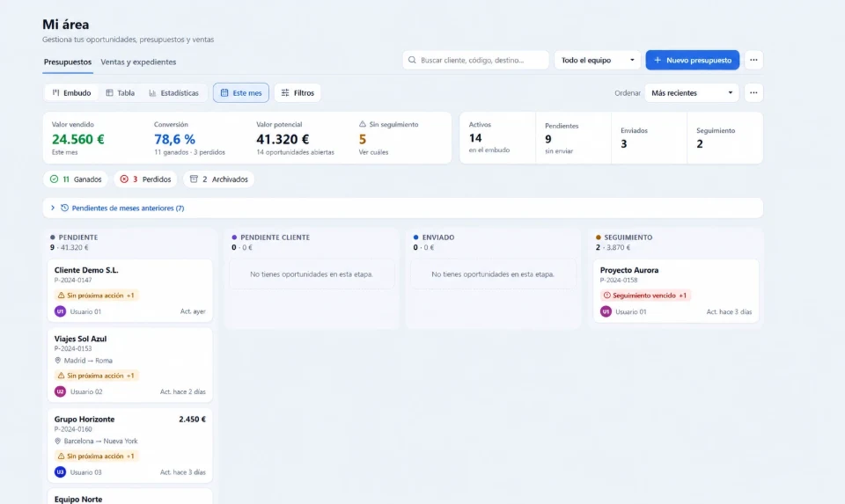Viewport: 845px width, 504px height.
Task: Click the Usuario 02 avatar
Action: click(60, 391)
